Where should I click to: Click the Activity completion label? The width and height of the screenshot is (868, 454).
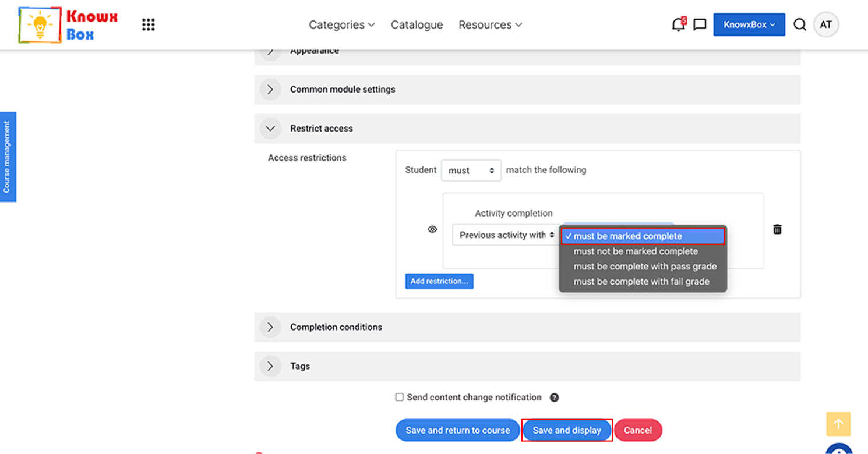coord(514,213)
